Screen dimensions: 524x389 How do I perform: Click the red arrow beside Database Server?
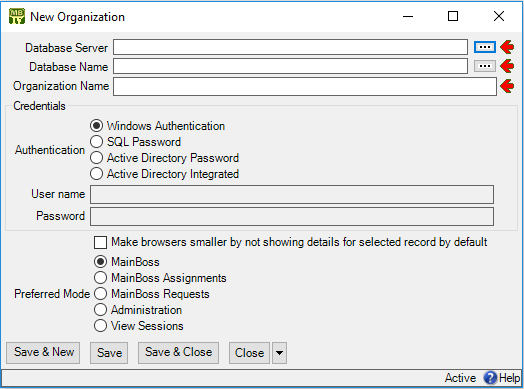(x=507, y=47)
